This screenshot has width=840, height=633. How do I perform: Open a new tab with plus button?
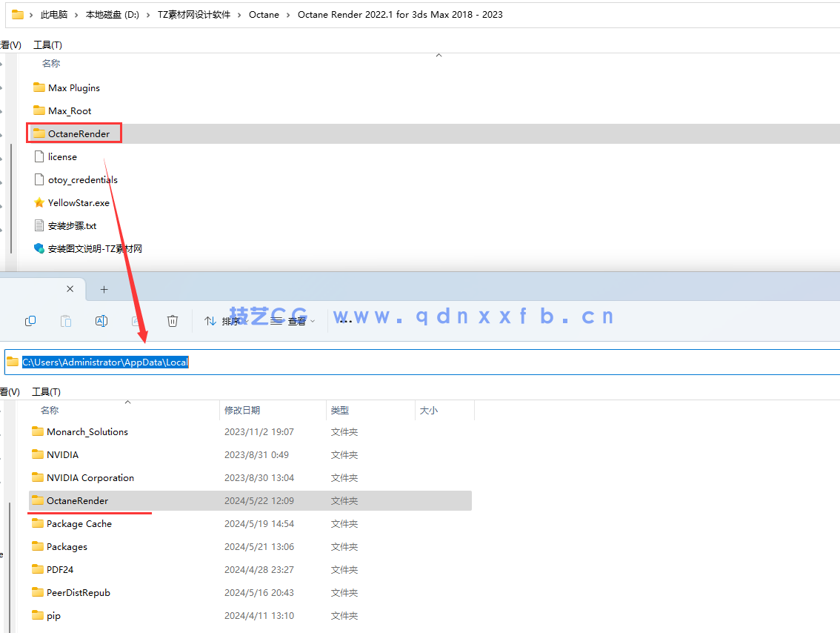(104, 289)
